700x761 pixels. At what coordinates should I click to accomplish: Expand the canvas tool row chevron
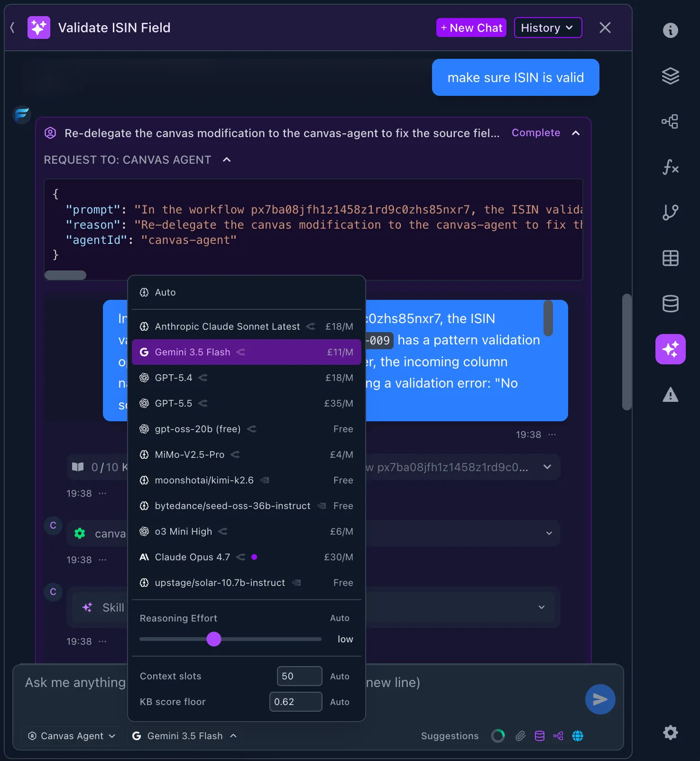click(549, 533)
